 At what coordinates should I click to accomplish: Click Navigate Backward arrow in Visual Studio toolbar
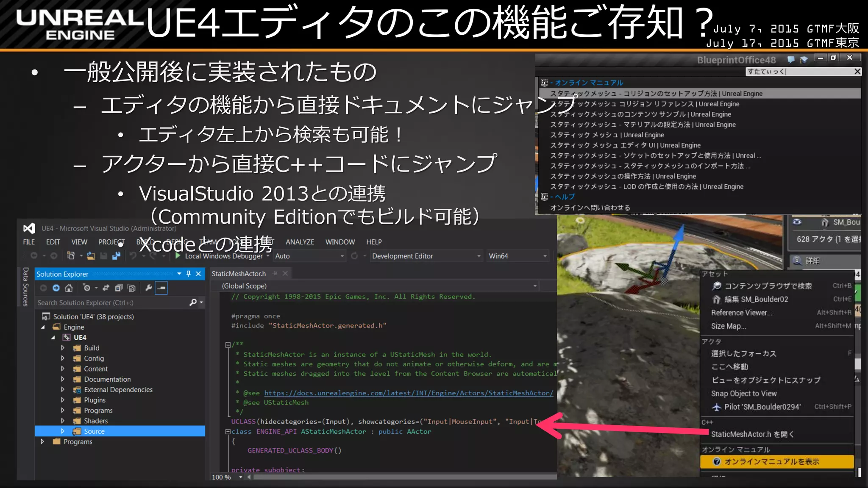tap(34, 256)
